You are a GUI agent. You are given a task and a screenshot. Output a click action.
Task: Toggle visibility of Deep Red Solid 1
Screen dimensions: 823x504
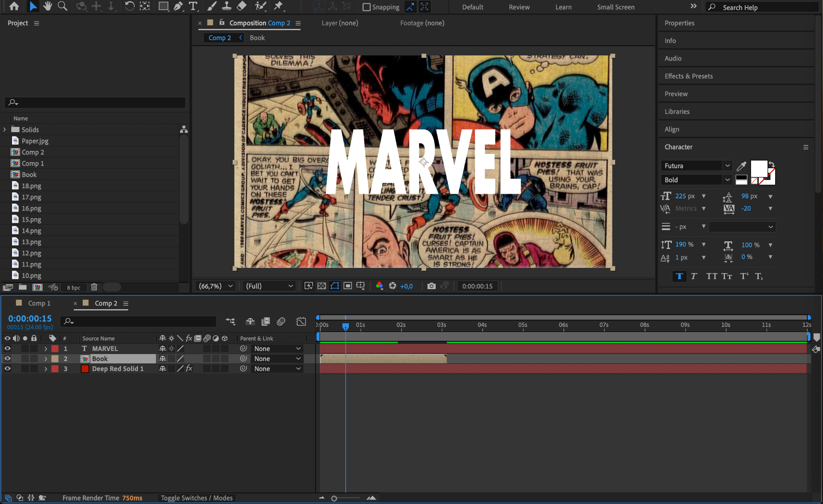tap(7, 369)
